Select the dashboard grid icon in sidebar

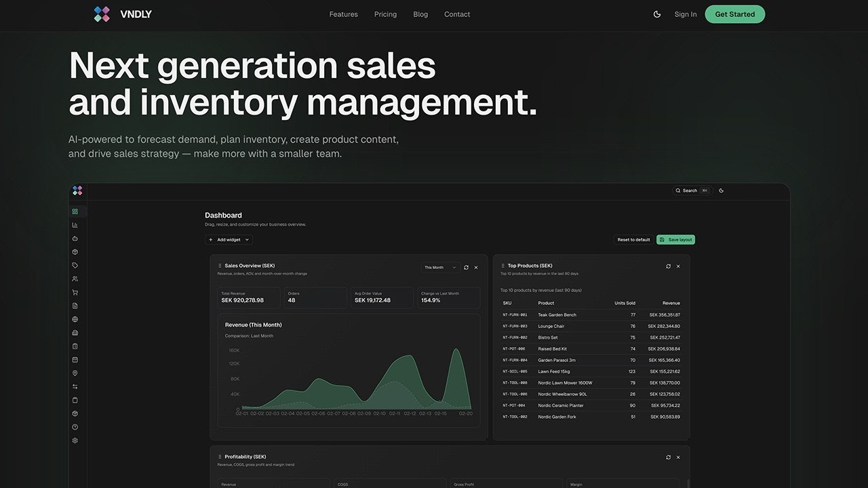[x=75, y=211]
